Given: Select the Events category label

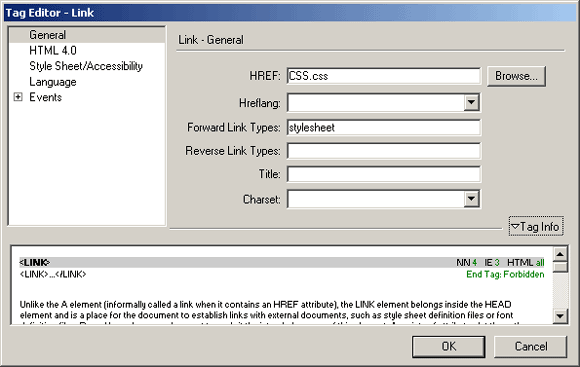Looking at the screenshot, I should [x=45, y=97].
